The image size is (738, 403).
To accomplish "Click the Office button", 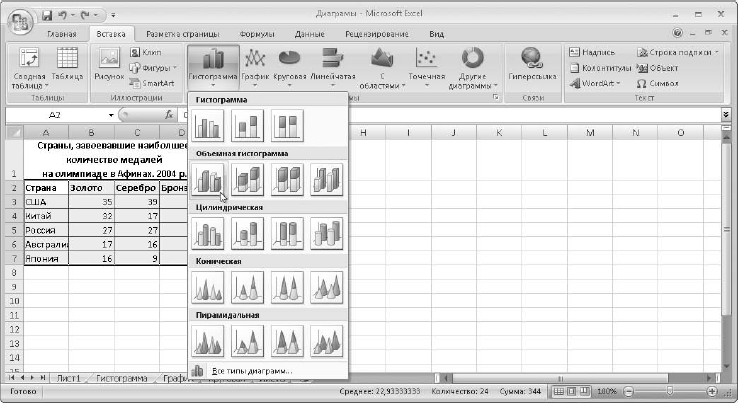I will (x=19, y=19).
